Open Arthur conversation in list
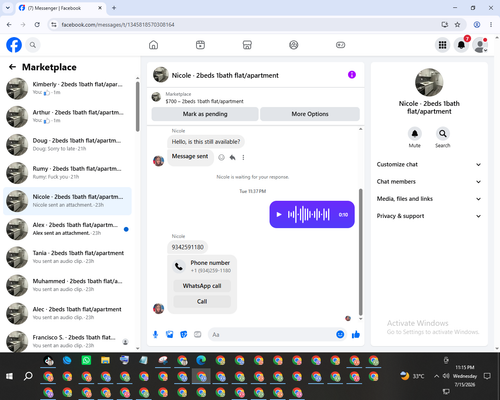Viewport: 500px width, 400px height. 67,116
